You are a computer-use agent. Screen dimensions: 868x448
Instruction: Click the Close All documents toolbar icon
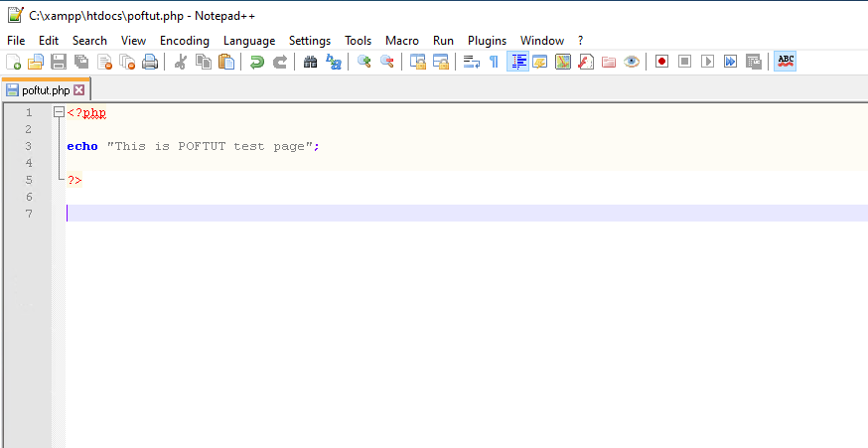coord(128,62)
